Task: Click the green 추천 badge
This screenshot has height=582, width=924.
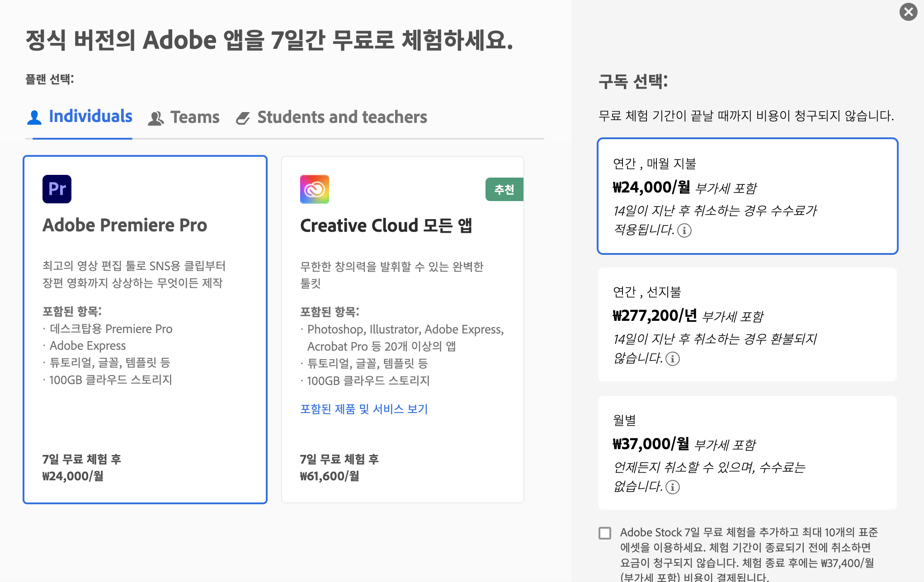Action: 504,189
